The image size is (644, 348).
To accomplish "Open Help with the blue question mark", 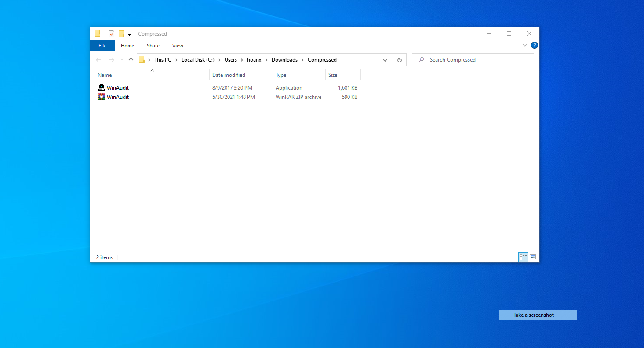I will point(535,45).
